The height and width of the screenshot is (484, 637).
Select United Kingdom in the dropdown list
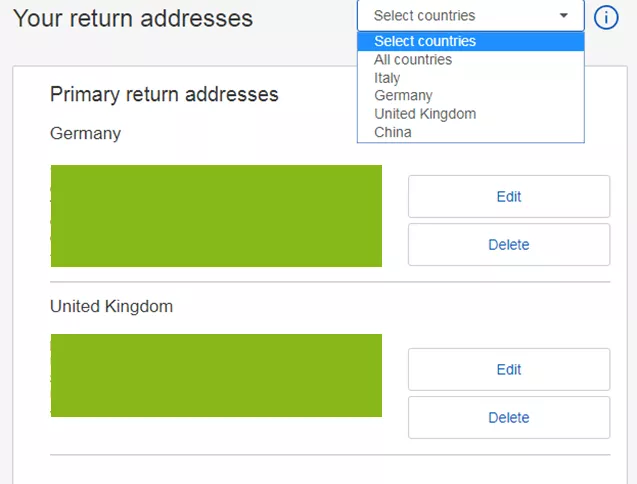click(x=425, y=114)
